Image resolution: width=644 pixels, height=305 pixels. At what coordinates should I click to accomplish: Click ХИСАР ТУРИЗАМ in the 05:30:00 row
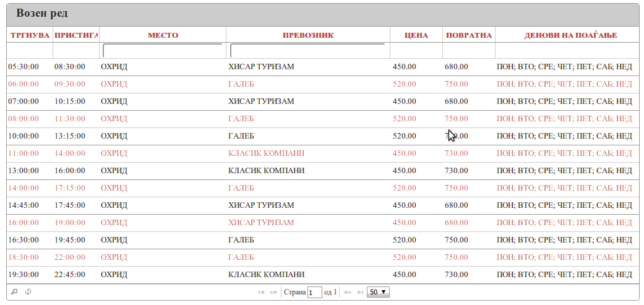(x=261, y=67)
